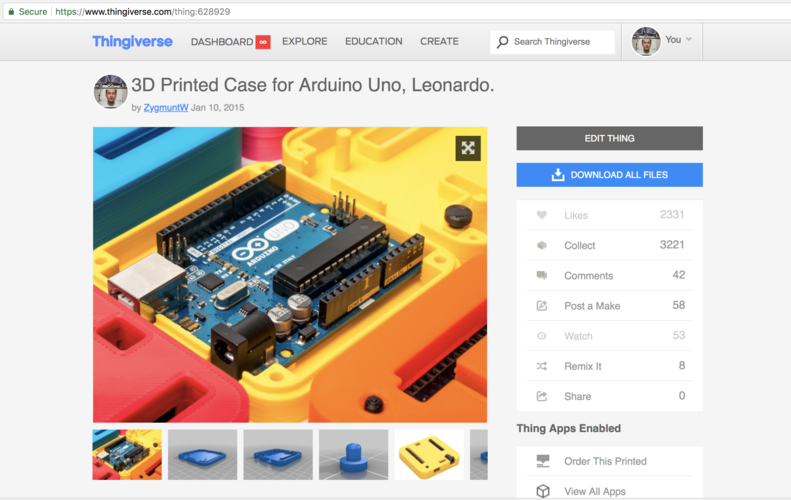
Task: Open the ZygmuntW author link
Action: tap(165, 107)
